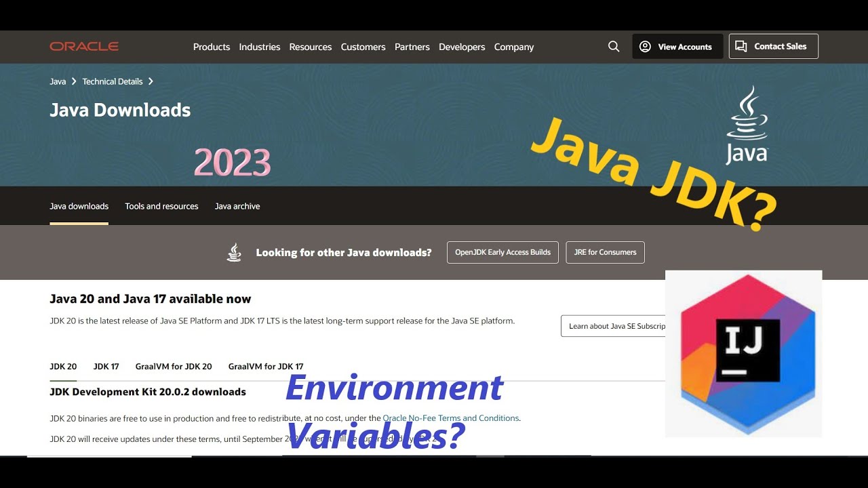Open the search magnifier icon
Image resolution: width=868 pixels, height=488 pixels.
coord(614,47)
